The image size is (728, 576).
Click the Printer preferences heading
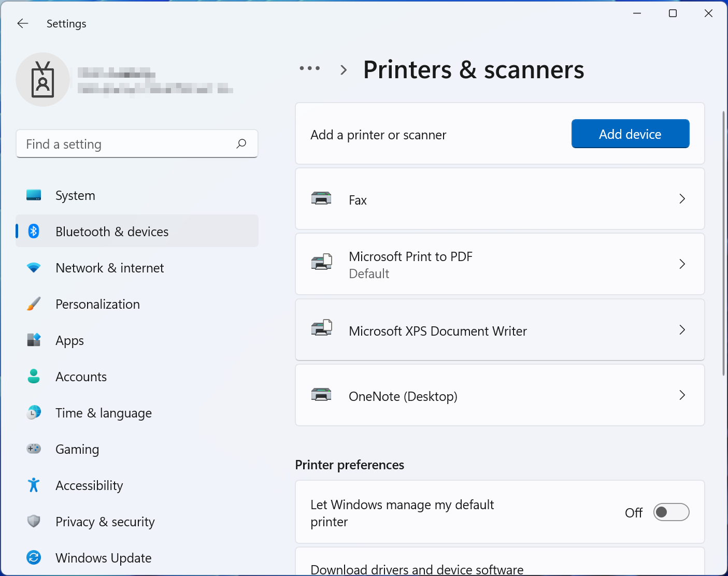[x=350, y=465]
